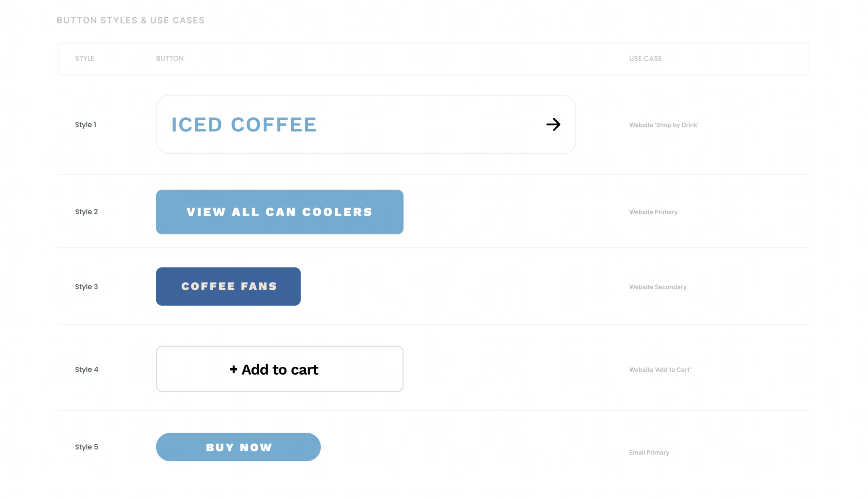868x499 pixels.
Task: Click the Website Primary use case text
Action: pyautogui.click(x=653, y=212)
